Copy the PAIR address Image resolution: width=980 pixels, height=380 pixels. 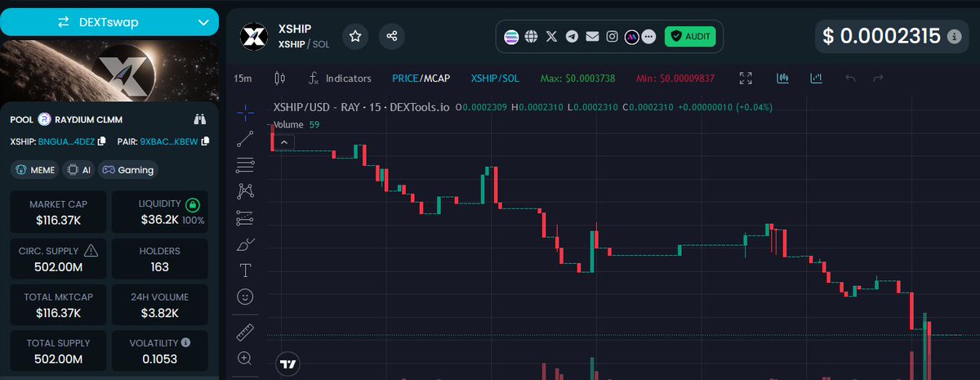coord(204,141)
